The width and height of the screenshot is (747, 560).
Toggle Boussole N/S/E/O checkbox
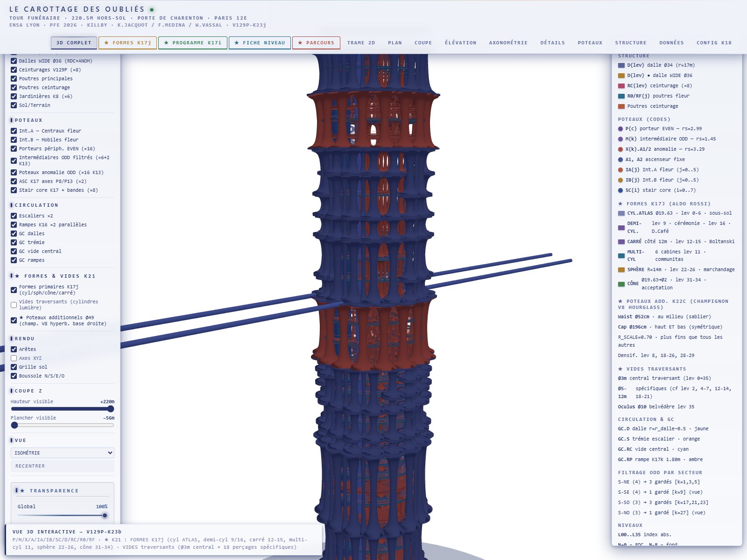point(14,376)
